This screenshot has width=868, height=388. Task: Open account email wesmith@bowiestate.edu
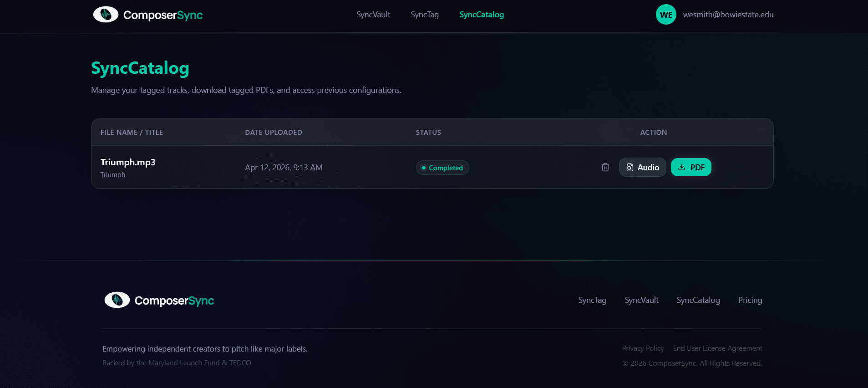click(728, 15)
